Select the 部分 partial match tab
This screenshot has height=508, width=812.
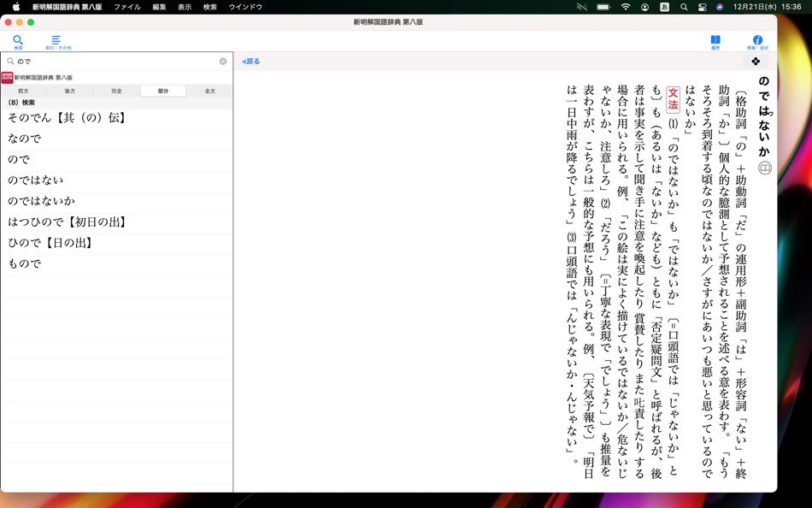[x=163, y=91]
